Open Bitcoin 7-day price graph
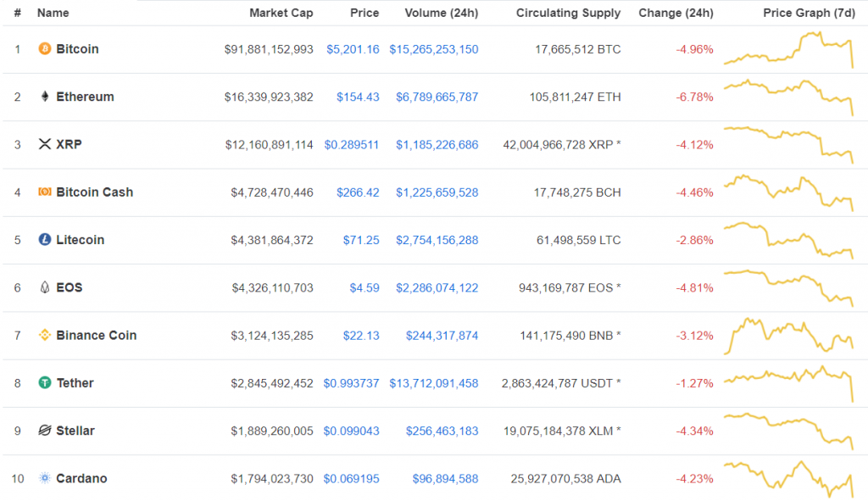 pyautogui.click(x=789, y=49)
